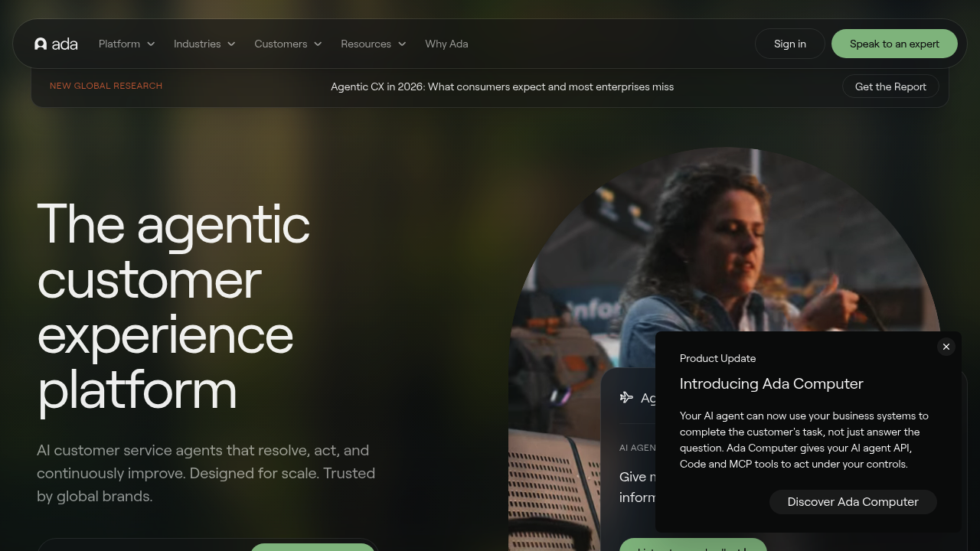Expand the Platform chevron

coord(151,44)
